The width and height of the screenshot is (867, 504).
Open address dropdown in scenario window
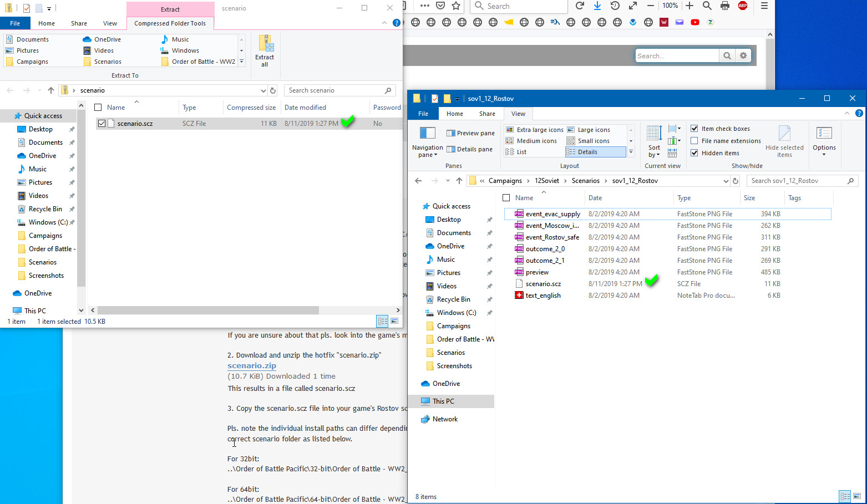pos(263,90)
